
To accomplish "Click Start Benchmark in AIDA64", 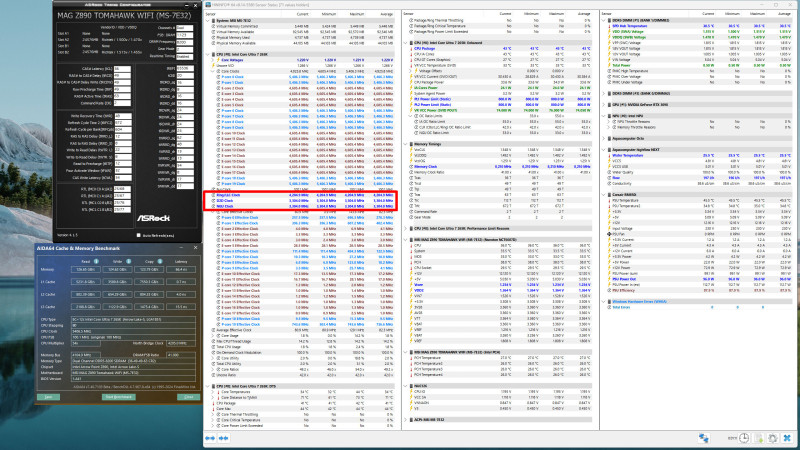I will coord(118,396).
